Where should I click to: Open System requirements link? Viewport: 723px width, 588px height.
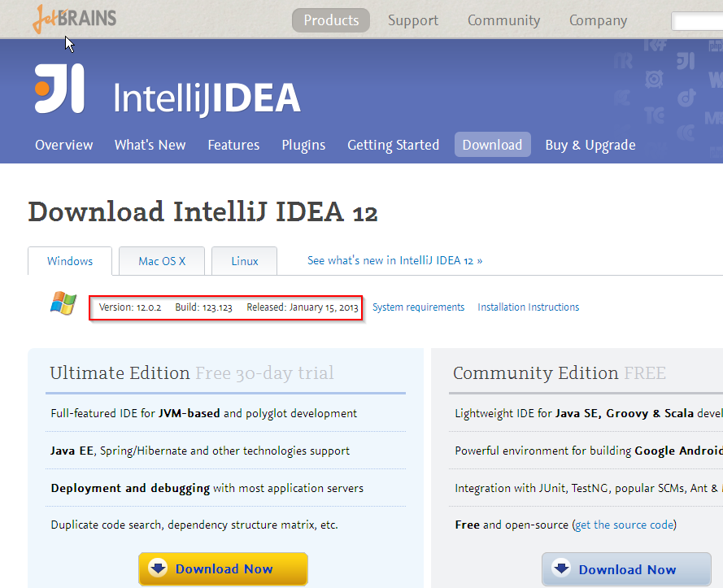418,307
